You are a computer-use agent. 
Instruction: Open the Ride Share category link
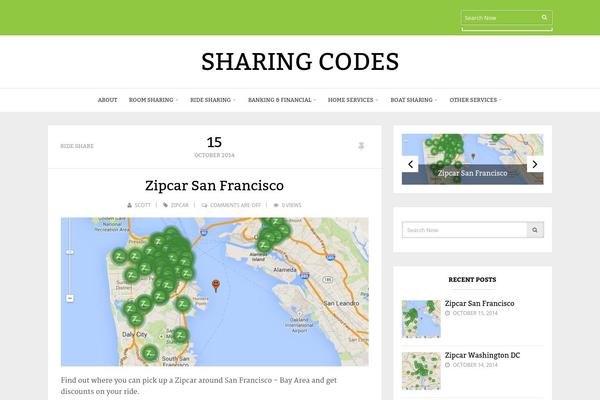77,146
